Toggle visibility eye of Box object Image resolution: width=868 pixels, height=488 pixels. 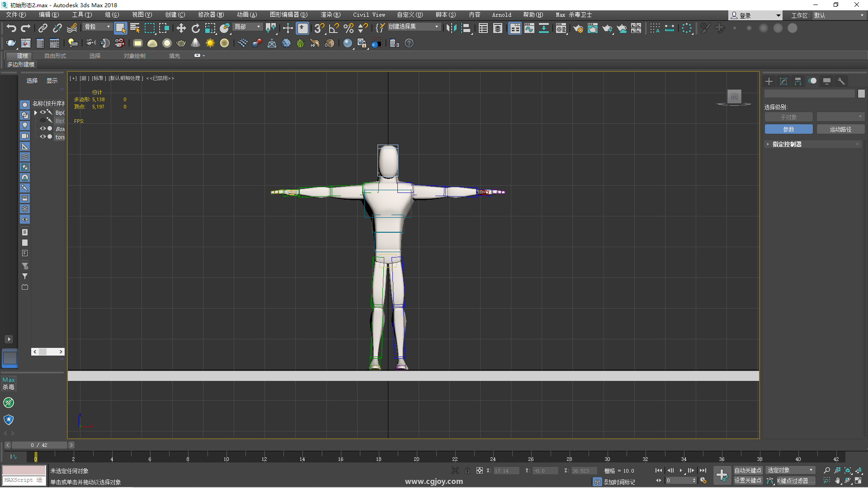pyautogui.click(x=43, y=129)
